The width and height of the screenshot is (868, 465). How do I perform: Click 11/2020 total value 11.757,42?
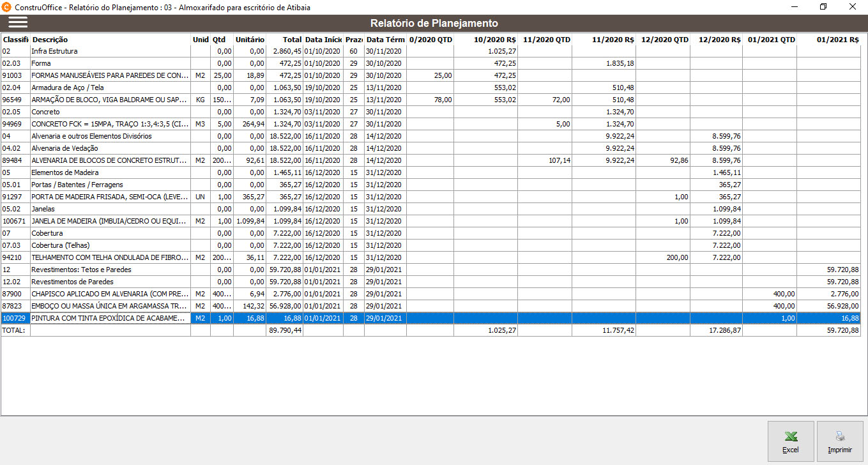pos(617,330)
